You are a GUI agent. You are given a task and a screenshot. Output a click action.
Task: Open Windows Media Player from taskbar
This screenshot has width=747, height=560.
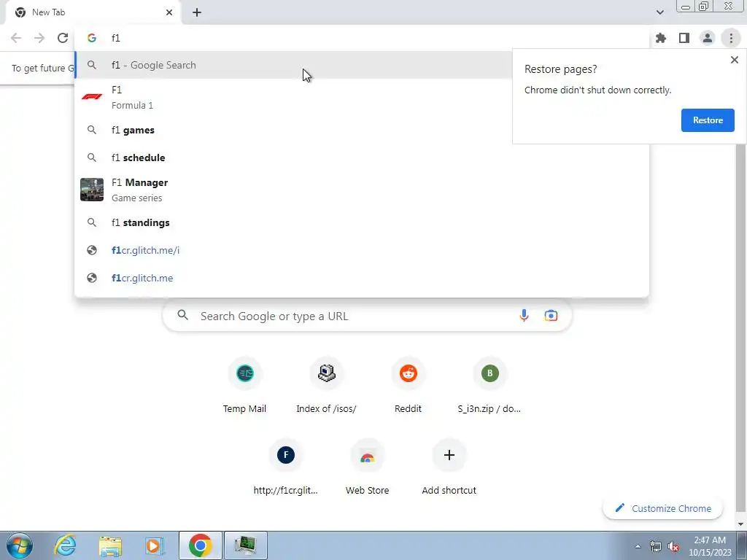pyautogui.click(x=154, y=545)
